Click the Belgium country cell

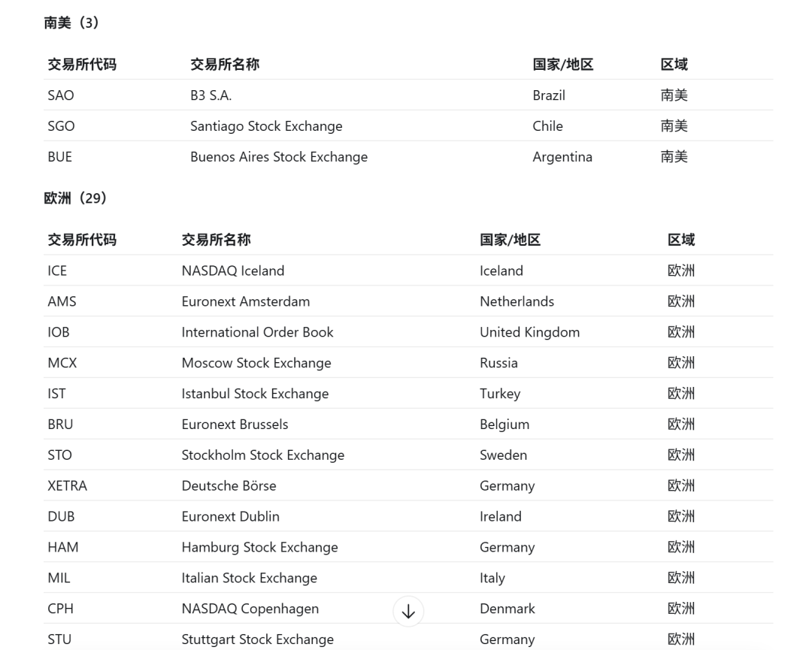coord(504,425)
